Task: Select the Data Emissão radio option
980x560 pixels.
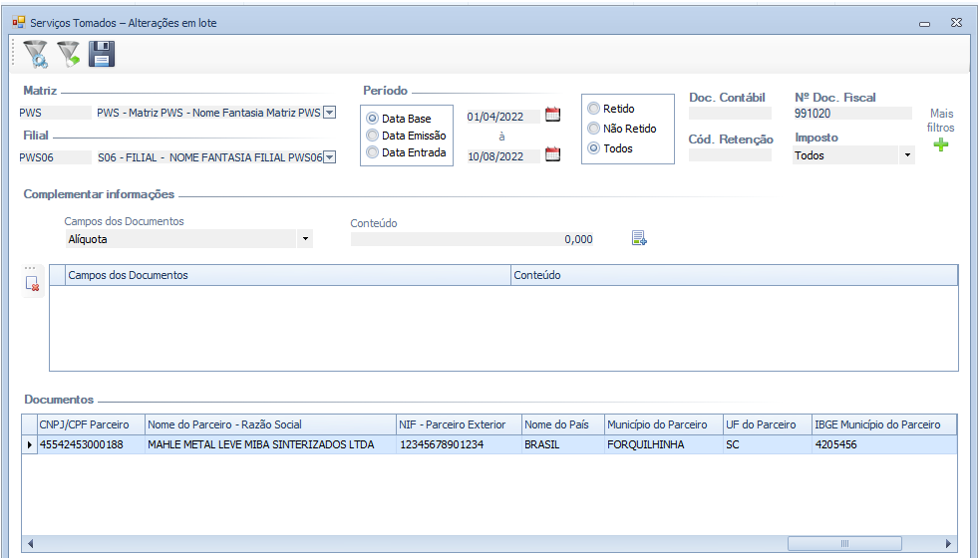Action: (x=373, y=136)
